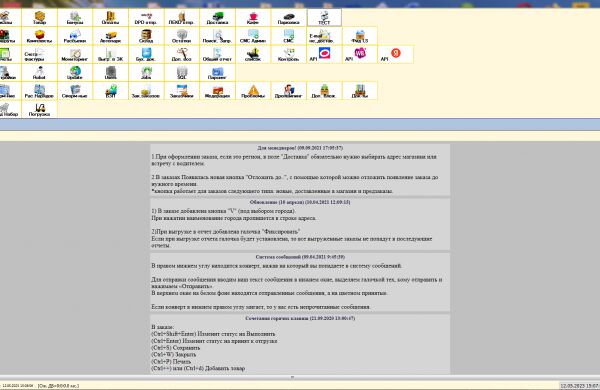Open the СМС Админ icon

click(x=253, y=36)
